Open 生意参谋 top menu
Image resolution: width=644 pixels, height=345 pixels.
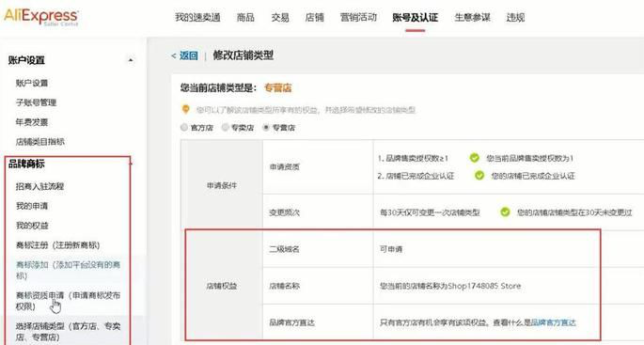coord(472,17)
